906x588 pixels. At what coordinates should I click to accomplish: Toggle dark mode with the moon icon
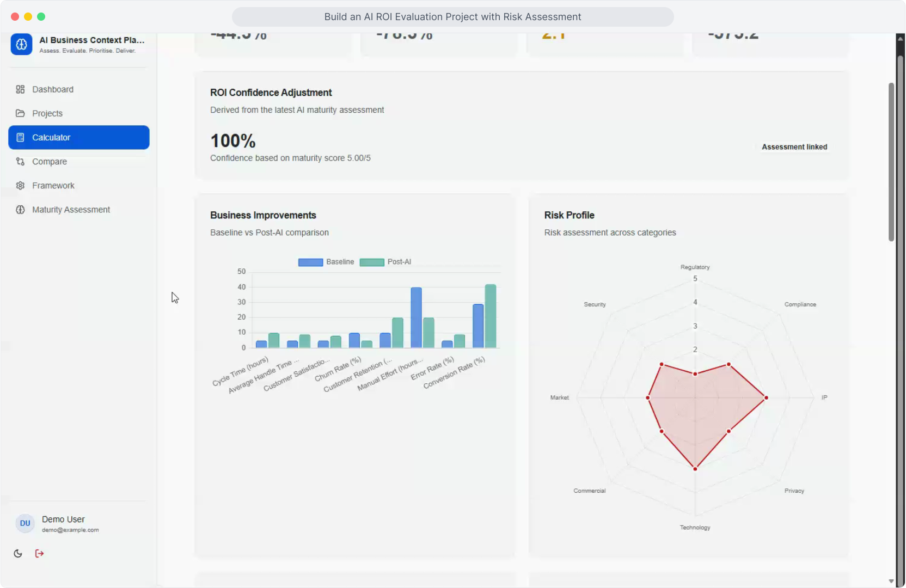pos(17,553)
